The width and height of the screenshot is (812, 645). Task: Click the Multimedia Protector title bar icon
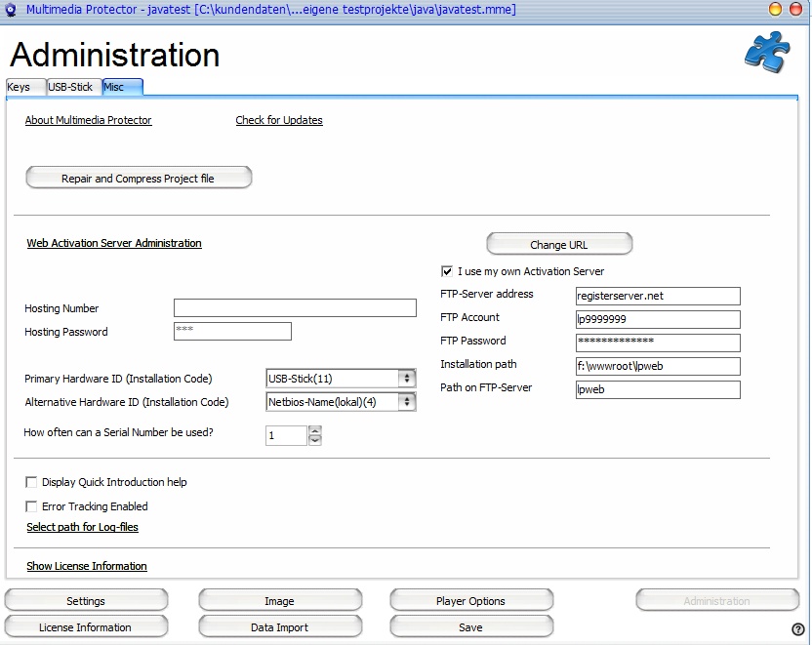[12, 10]
